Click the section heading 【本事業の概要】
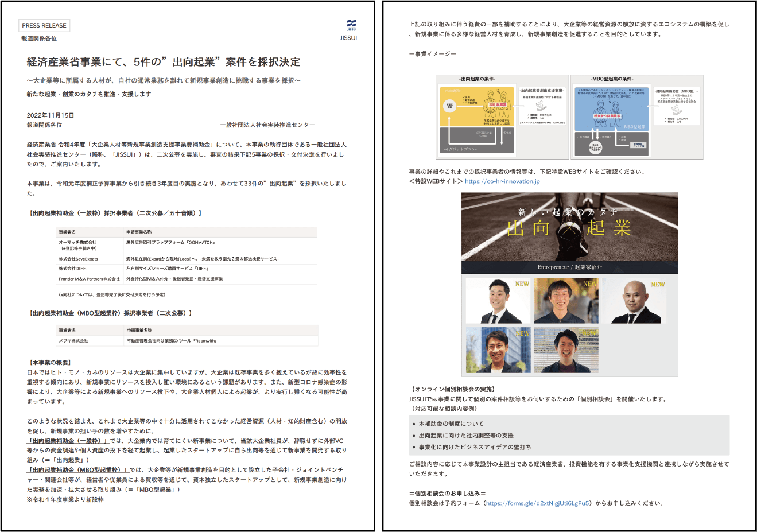 point(49,363)
